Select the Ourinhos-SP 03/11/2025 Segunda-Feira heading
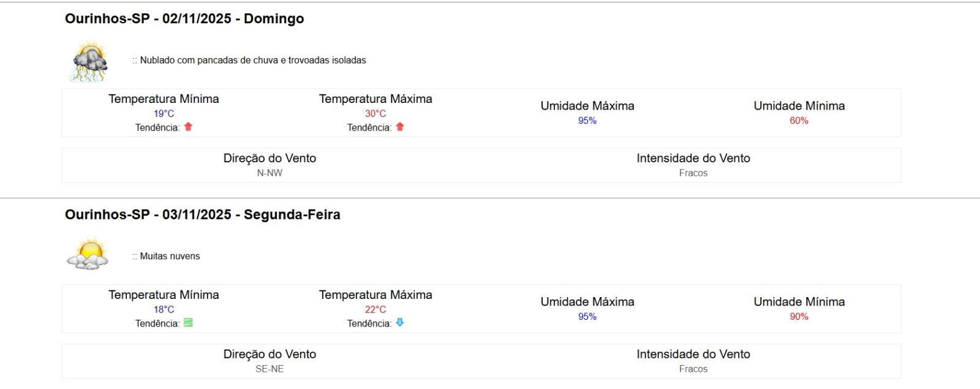This screenshot has height=389, width=980. click(x=203, y=214)
